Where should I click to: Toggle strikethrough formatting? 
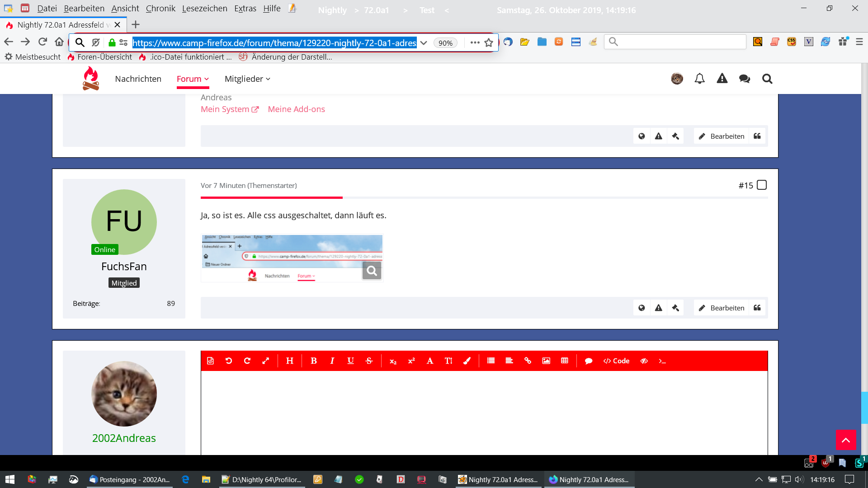[369, 361]
